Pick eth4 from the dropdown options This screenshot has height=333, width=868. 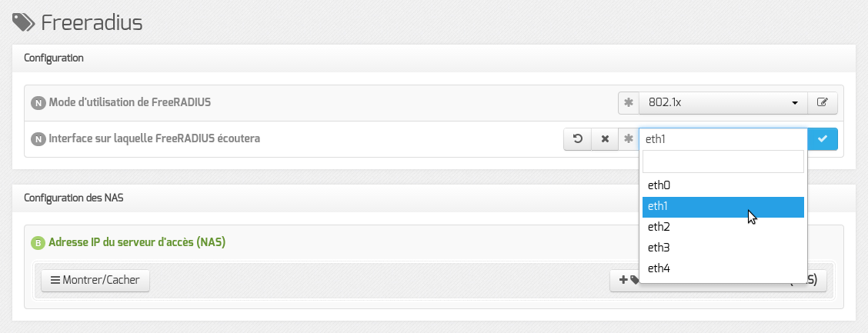coord(723,269)
